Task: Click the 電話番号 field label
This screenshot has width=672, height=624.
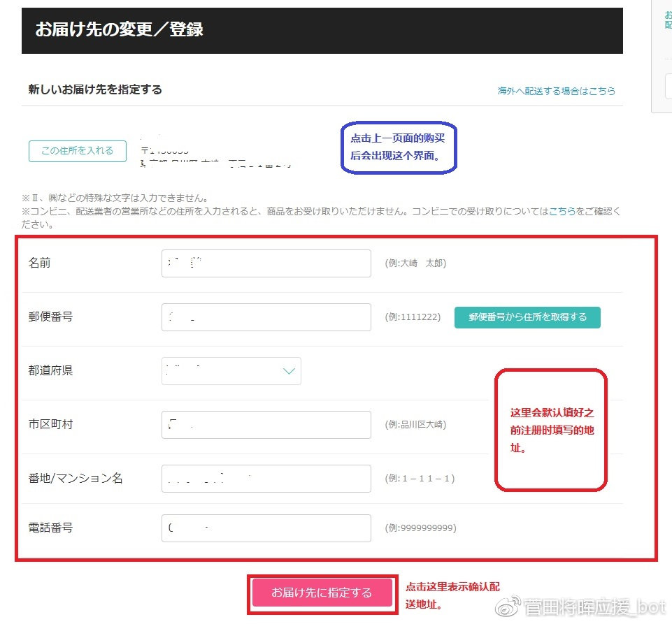Action: pos(50,528)
